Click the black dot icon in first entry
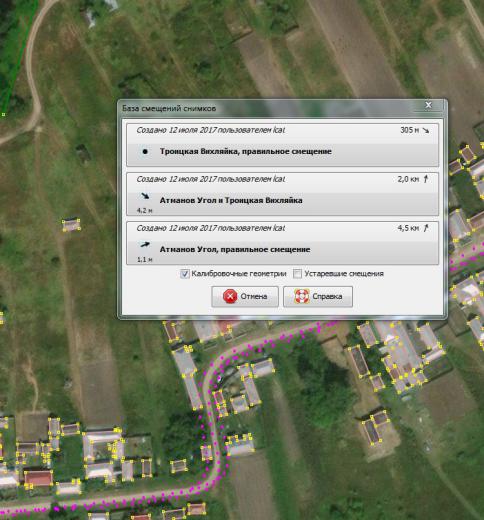The height and width of the screenshot is (520, 484). (145, 151)
